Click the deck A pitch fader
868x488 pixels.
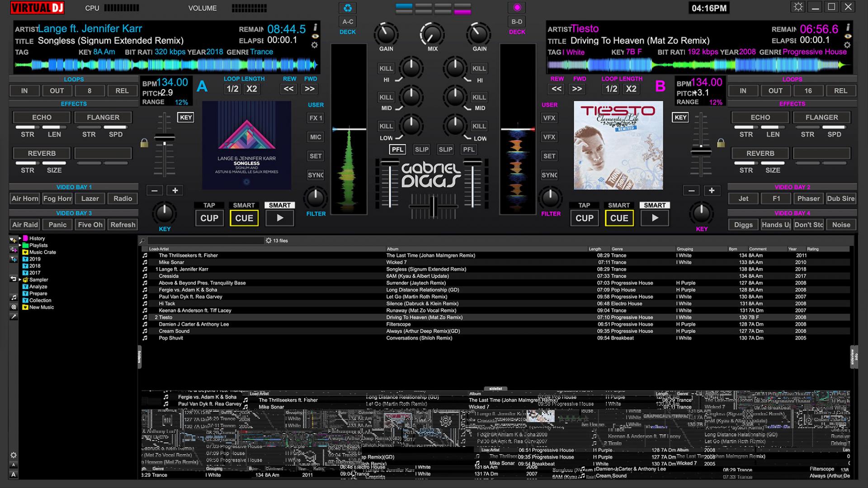pos(165,138)
